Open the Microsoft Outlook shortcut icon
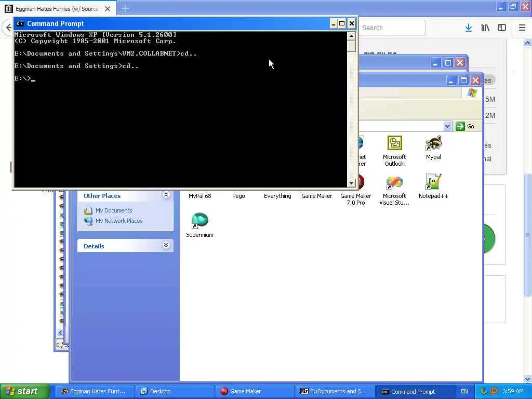The height and width of the screenshot is (399, 532). (x=394, y=143)
